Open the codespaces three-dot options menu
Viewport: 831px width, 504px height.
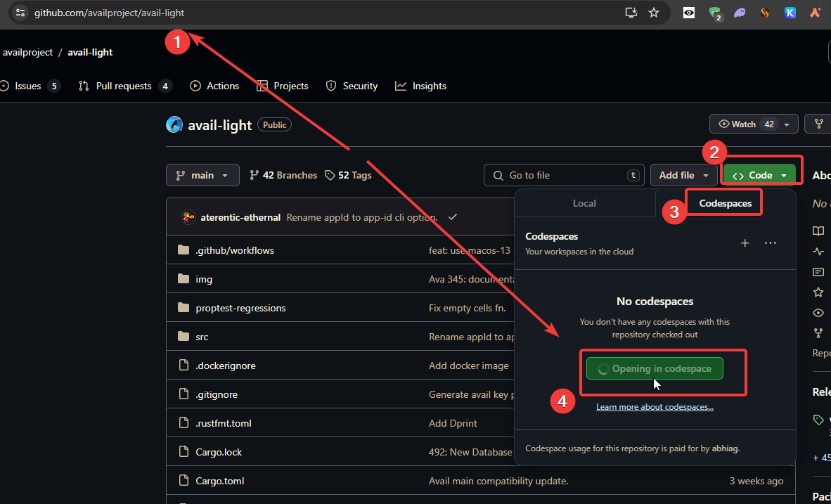[771, 243]
